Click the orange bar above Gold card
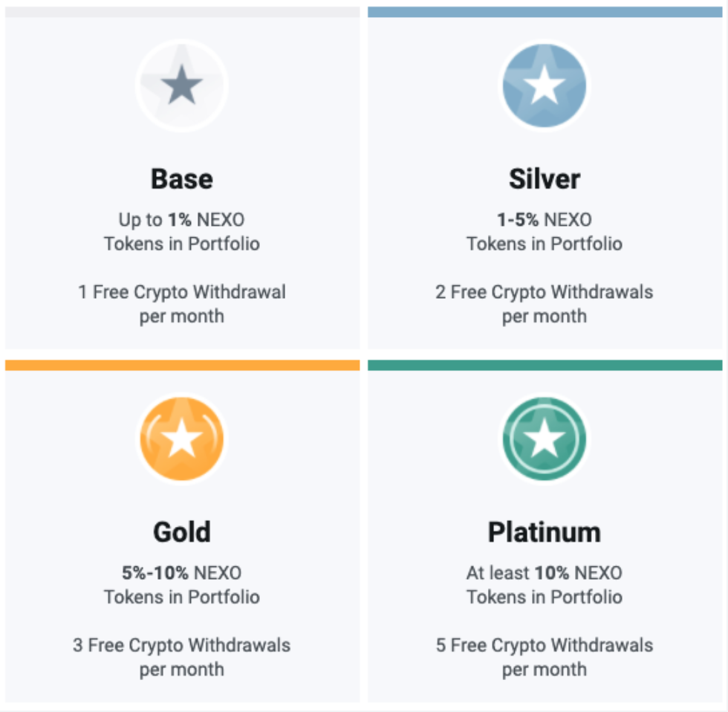 click(182, 365)
